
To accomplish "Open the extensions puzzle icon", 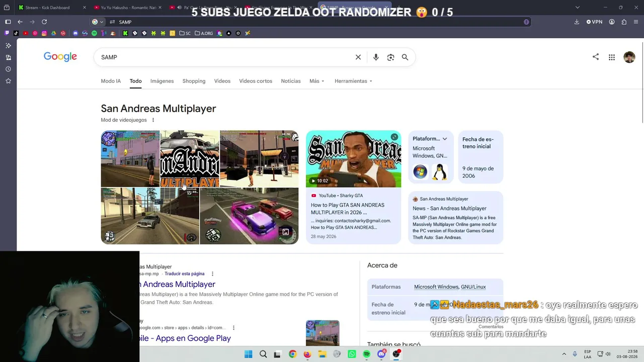I will pos(624,22).
